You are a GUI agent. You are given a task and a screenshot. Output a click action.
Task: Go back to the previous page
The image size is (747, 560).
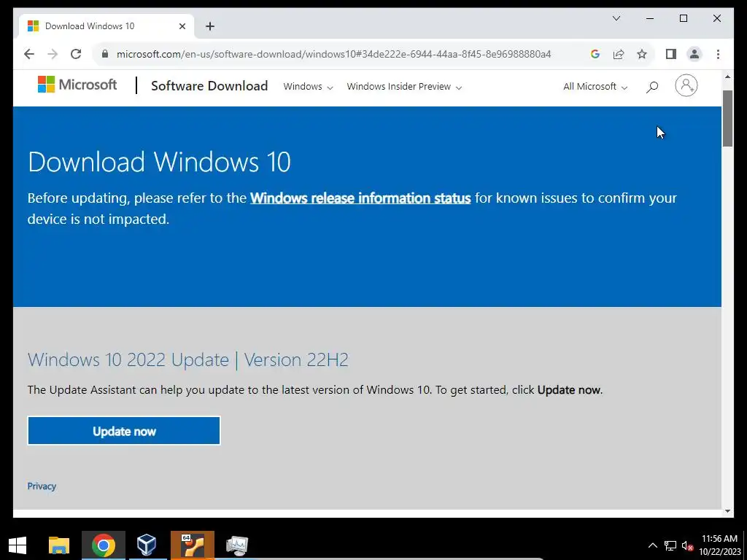click(x=29, y=54)
